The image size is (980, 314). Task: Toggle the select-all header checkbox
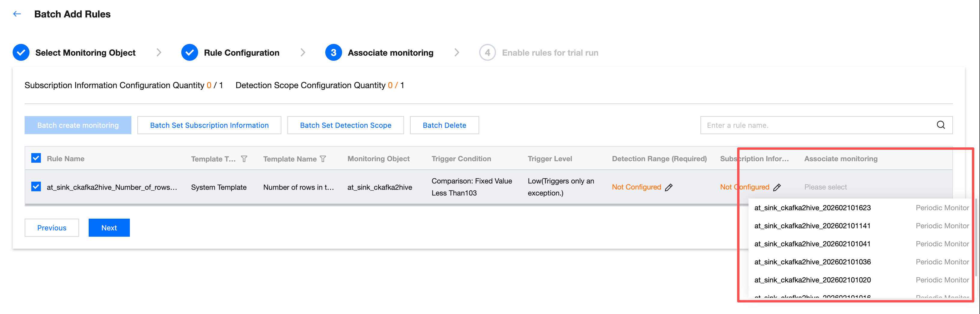click(x=36, y=158)
